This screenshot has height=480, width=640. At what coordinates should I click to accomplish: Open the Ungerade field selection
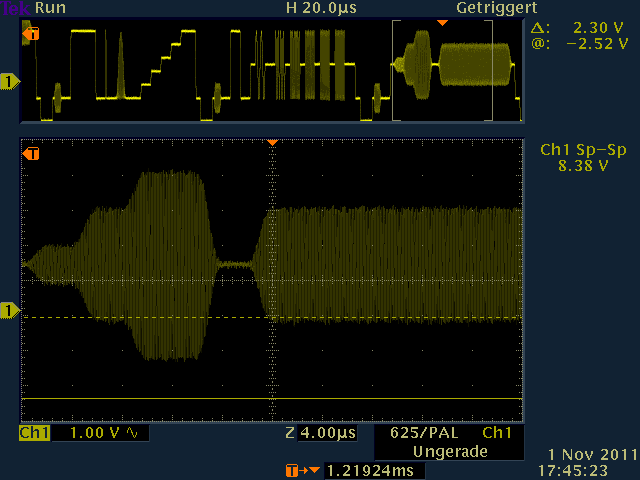click(x=449, y=452)
